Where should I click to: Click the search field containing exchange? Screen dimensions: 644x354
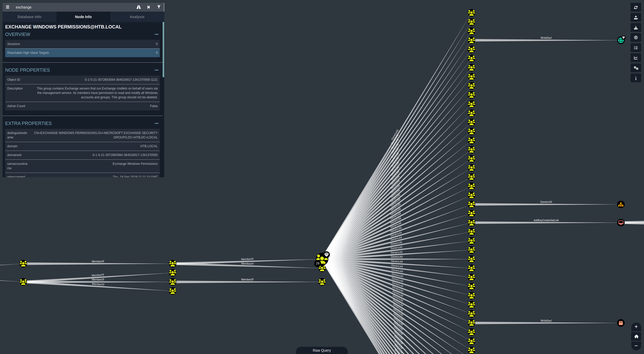point(74,7)
